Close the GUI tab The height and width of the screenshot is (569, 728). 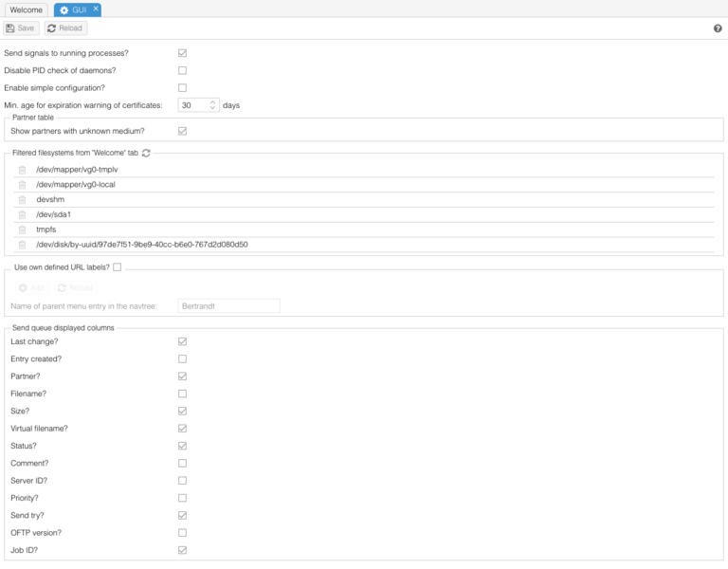[x=95, y=9]
